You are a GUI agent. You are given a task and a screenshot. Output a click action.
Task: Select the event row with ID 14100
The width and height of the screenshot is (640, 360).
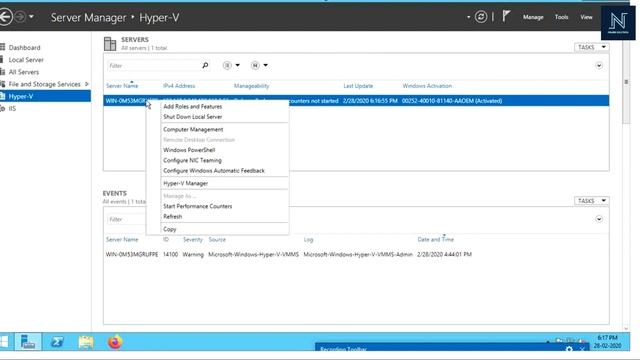(x=356, y=254)
